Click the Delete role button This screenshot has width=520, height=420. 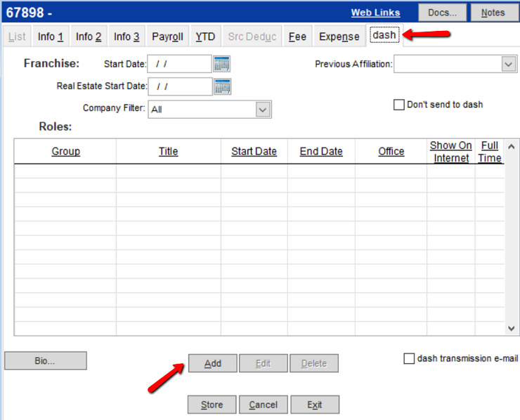click(314, 363)
